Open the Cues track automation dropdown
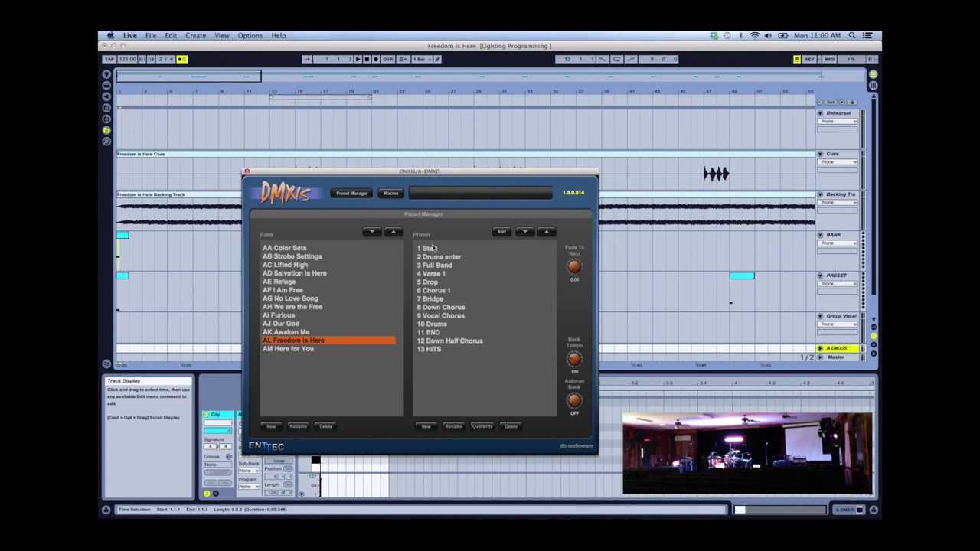 pyautogui.click(x=837, y=162)
